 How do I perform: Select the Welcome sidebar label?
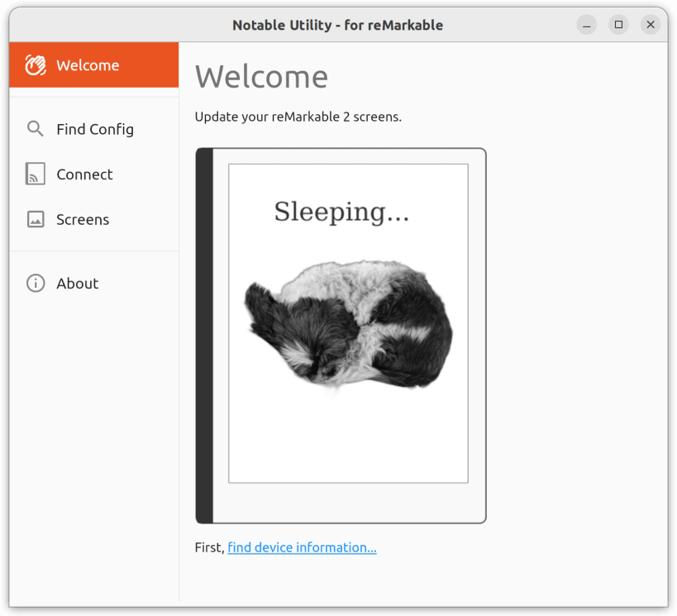88,65
